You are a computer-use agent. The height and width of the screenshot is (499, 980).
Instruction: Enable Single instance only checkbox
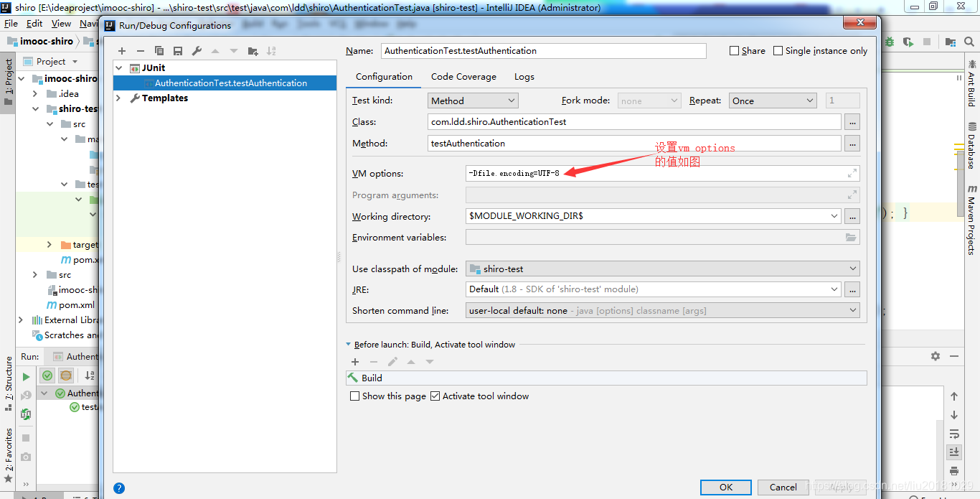pyautogui.click(x=778, y=51)
